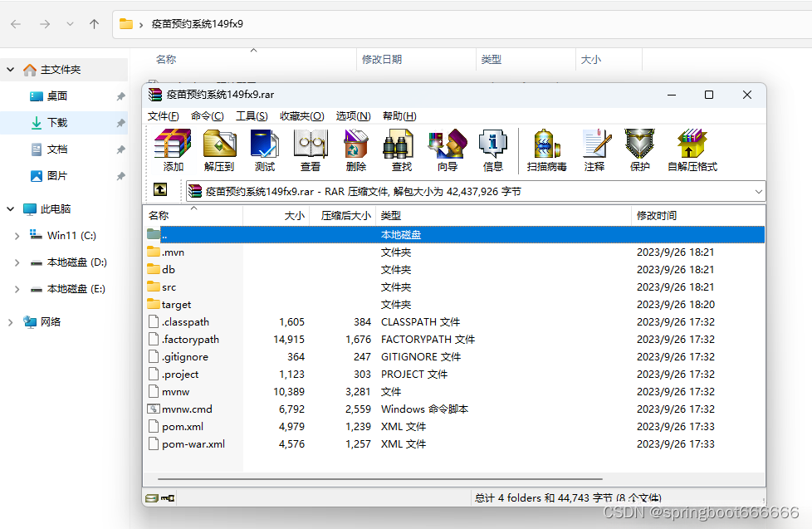This screenshot has height=529, width=812.
Task: Expand the 本地磁盘 (E:) node
Action: (17, 289)
